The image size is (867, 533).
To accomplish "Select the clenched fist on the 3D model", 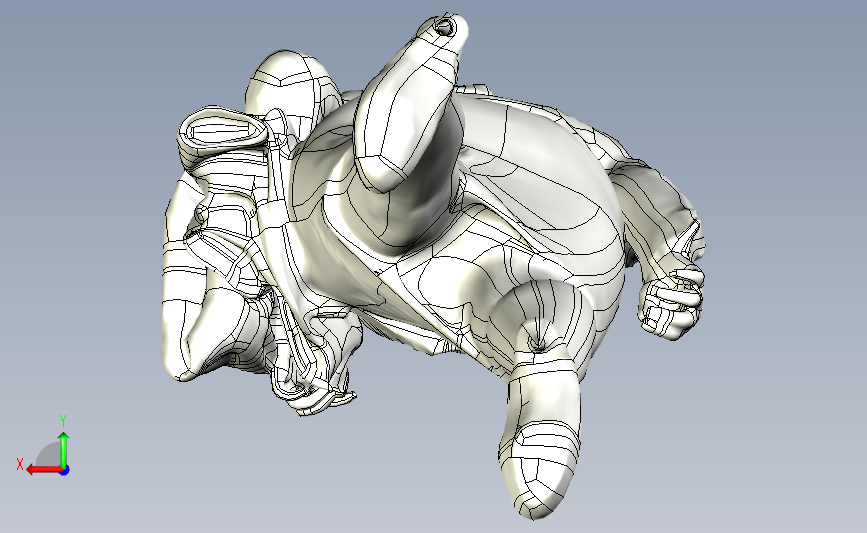I will [x=671, y=302].
